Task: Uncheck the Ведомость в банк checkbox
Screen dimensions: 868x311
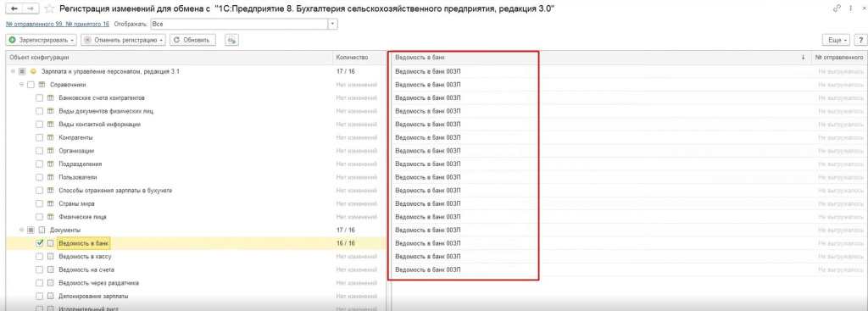Action: 39,243
